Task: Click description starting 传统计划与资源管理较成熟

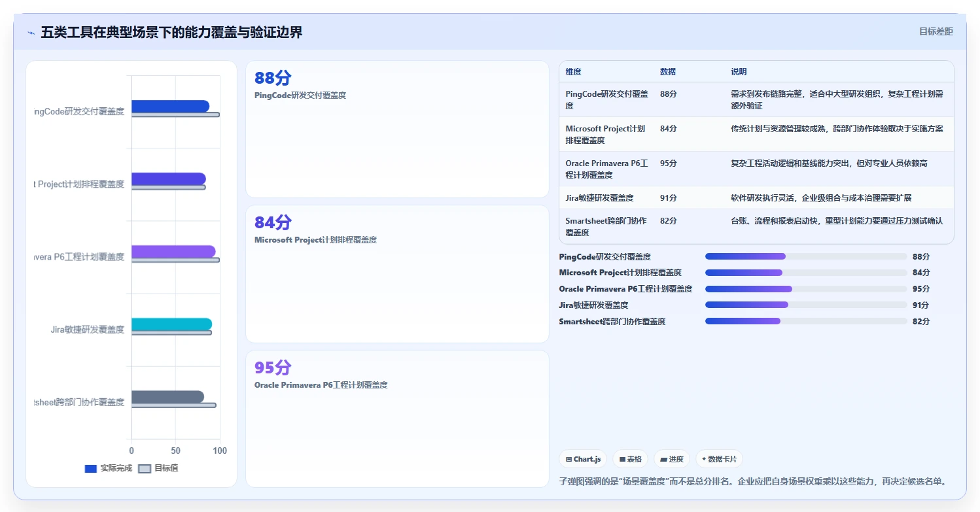Action: [x=837, y=129]
